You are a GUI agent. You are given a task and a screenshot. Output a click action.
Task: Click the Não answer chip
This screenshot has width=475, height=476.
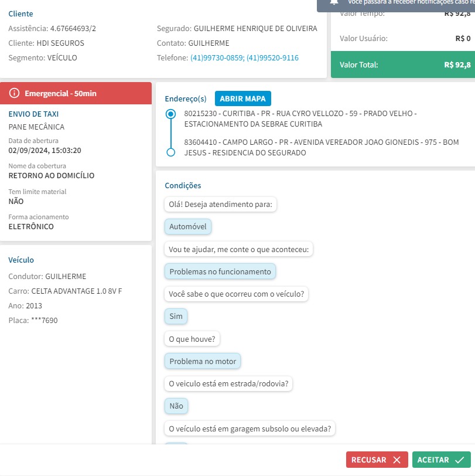[176, 406]
